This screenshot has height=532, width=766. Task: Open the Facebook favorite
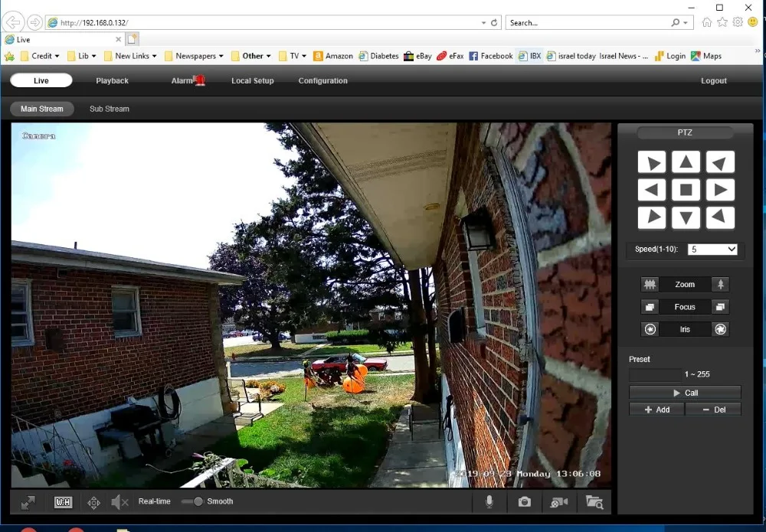click(491, 56)
